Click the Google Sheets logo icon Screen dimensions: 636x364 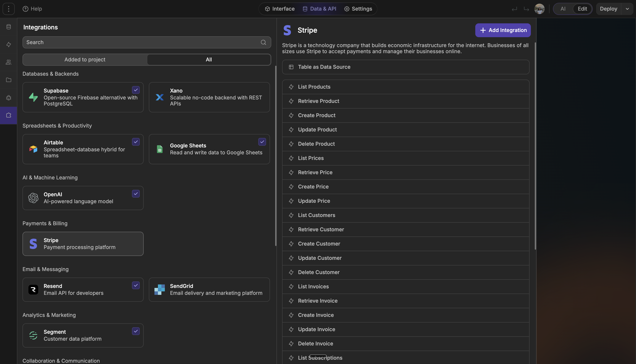(160, 149)
